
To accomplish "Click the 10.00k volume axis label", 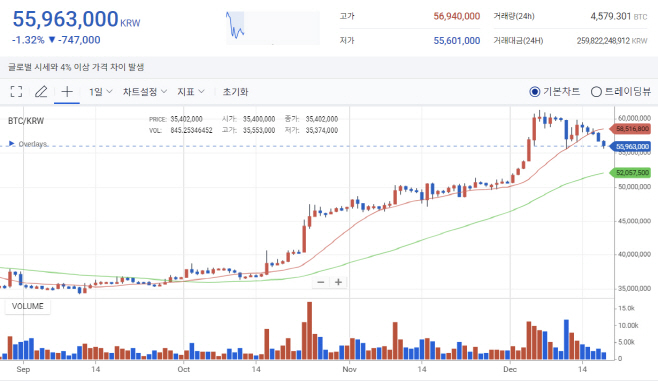I will click(x=628, y=326).
